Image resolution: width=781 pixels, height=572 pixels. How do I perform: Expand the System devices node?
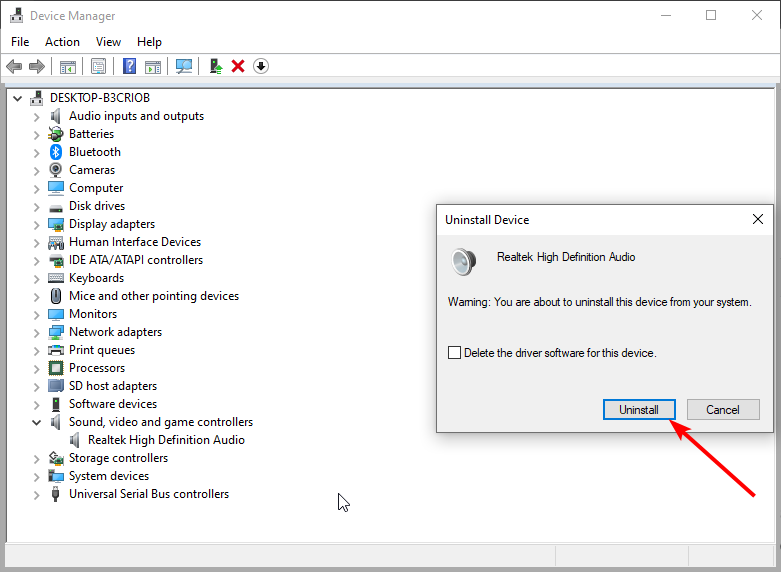point(36,476)
